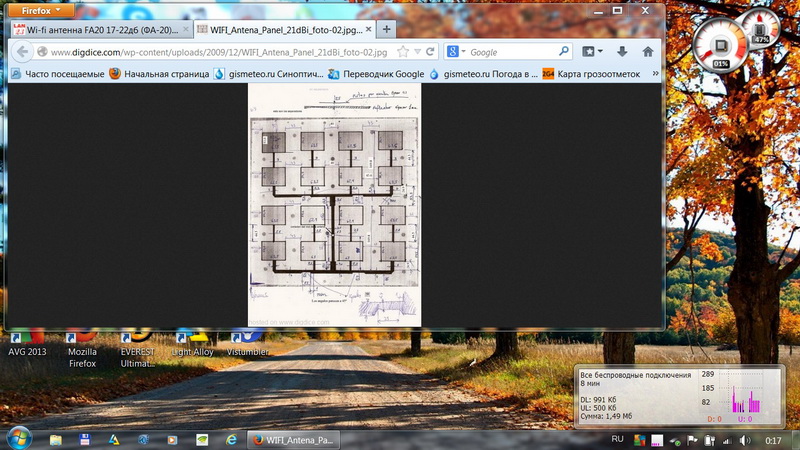Run search with the magnifier icon

pos(563,51)
